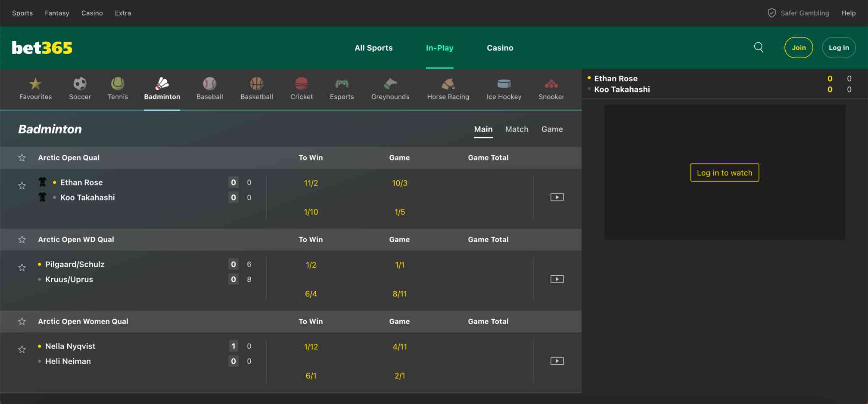Select the Greyhounds racing icon
The height and width of the screenshot is (404, 868).
pos(390,88)
